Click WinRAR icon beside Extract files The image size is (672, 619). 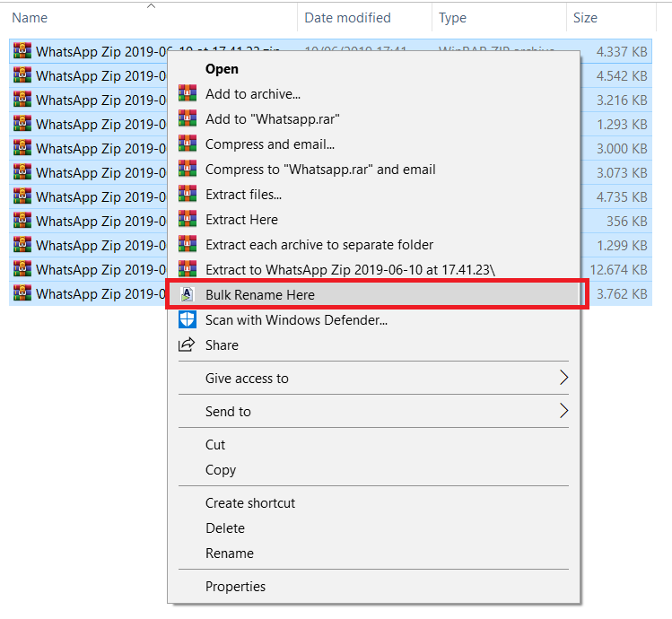pyautogui.click(x=188, y=194)
